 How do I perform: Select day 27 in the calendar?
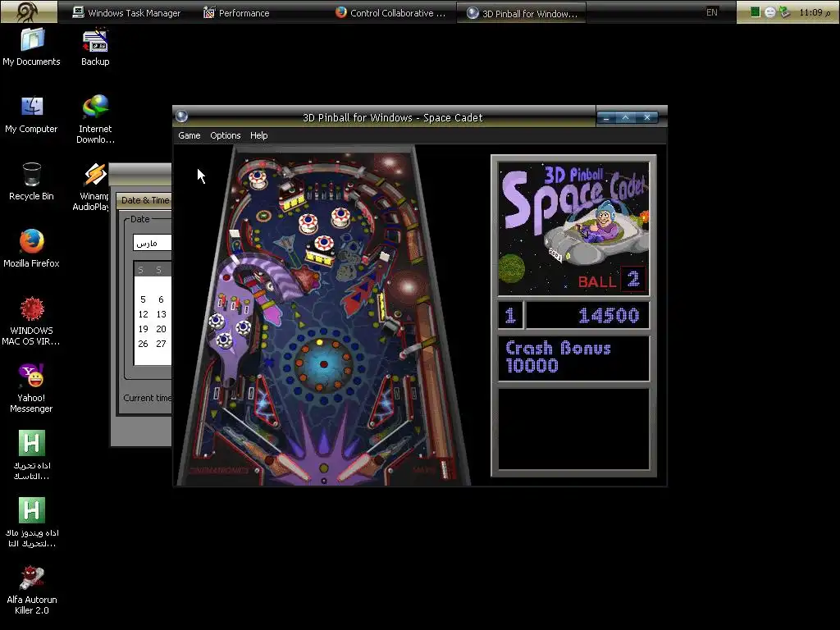(x=161, y=344)
